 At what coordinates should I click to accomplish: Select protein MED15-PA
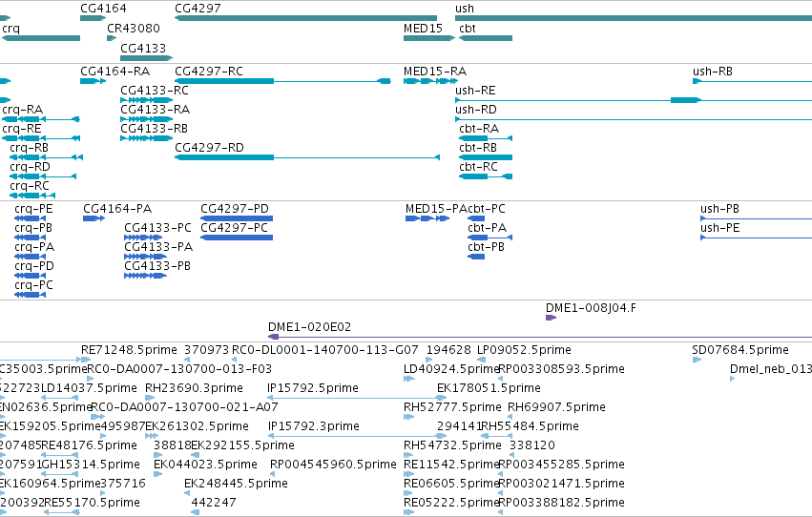[x=436, y=209]
